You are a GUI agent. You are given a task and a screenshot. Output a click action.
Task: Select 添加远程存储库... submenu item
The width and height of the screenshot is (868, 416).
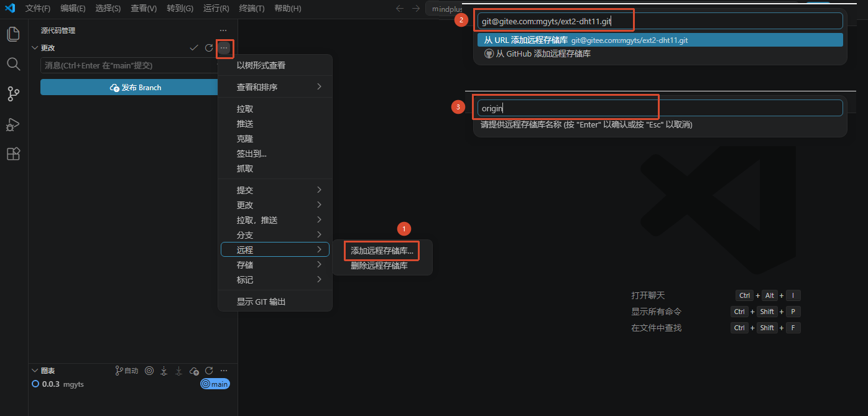tap(382, 251)
